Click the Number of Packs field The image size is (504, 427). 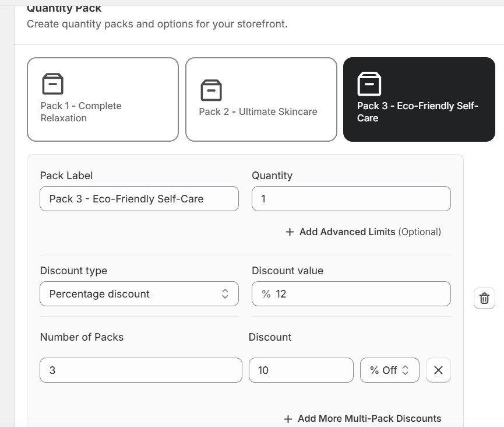(140, 370)
